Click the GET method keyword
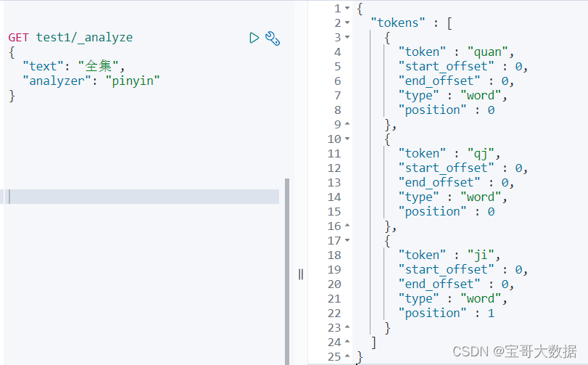The image size is (588, 365). (x=18, y=38)
